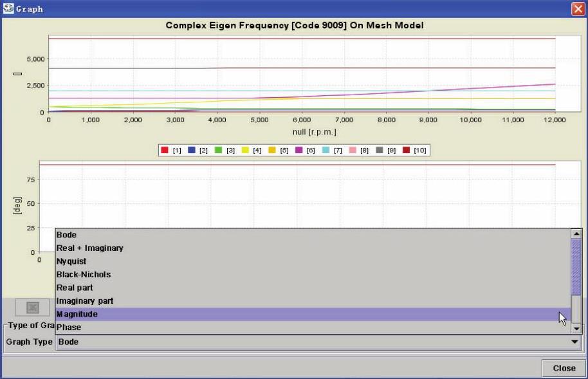The height and width of the screenshot is (379, 588).
Task: Click the dark red legend swatch for series [10]
Action: click(406, 151)
